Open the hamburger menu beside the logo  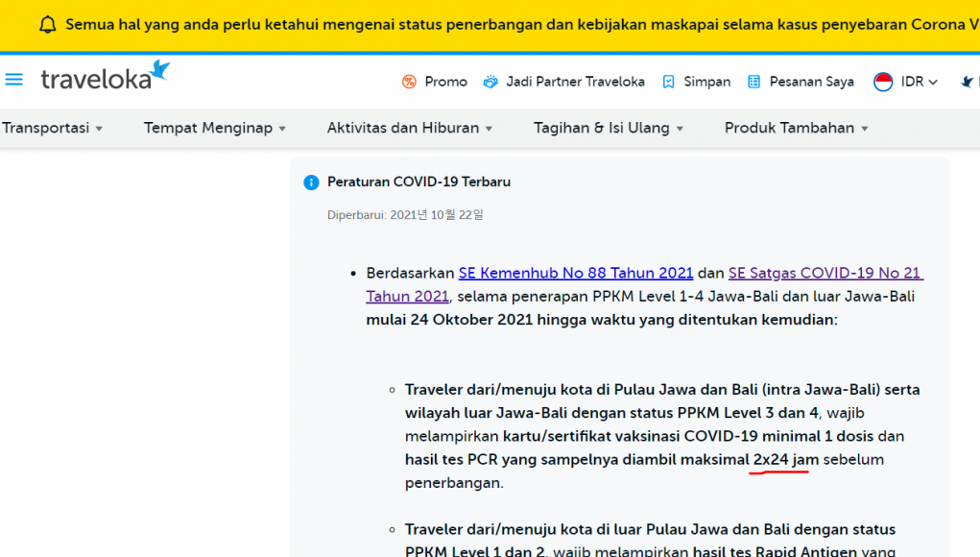(14, 80)
